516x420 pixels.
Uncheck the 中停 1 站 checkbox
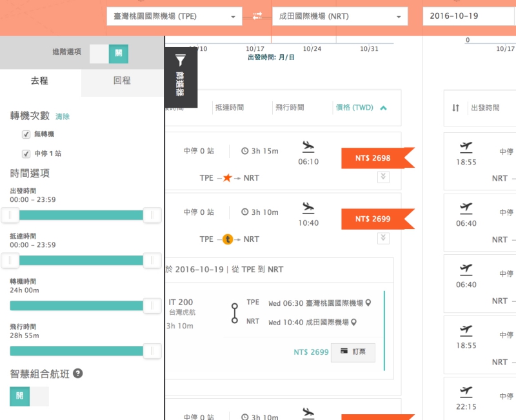(26, 154)
